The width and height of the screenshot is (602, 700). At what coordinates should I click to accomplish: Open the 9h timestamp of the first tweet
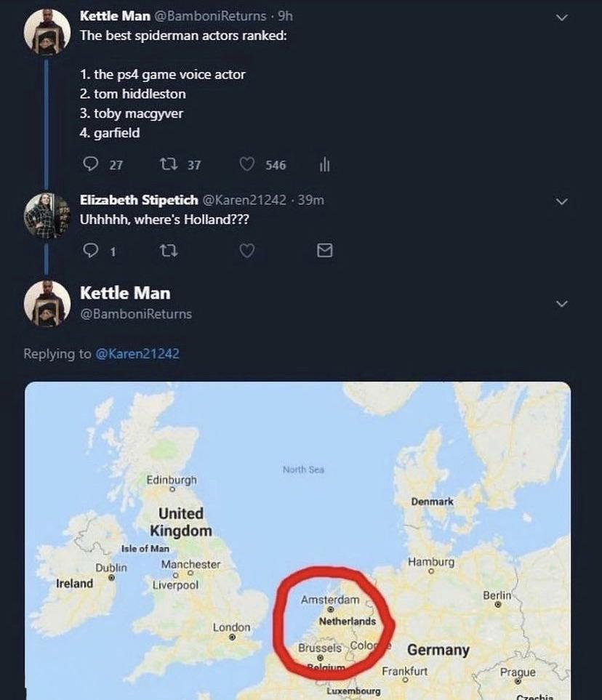285,15
